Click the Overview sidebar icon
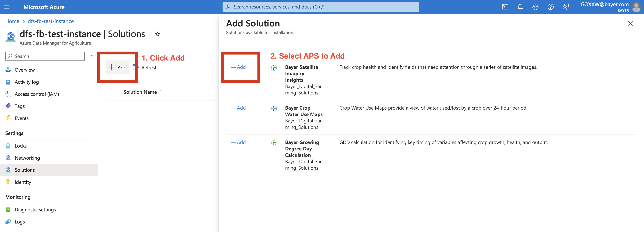Image resolution: width=644 pixels, height=232 pixels. [8, 70]
